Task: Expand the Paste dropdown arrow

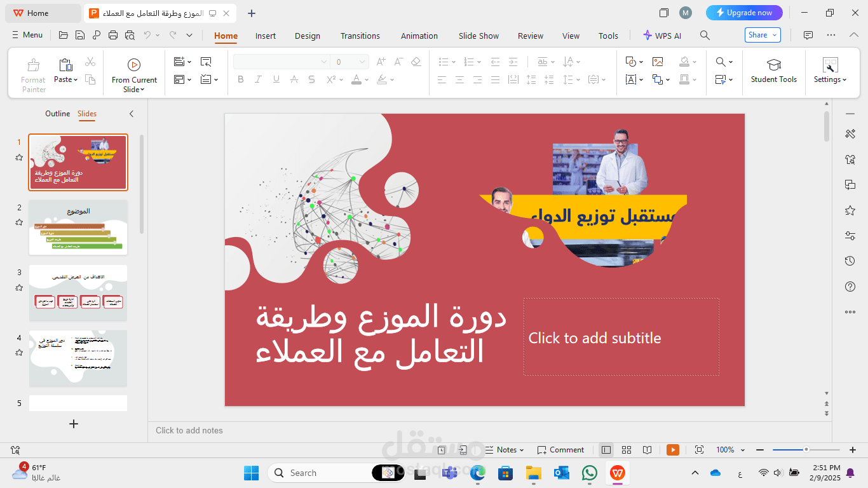Action: [x=76, y=80]
